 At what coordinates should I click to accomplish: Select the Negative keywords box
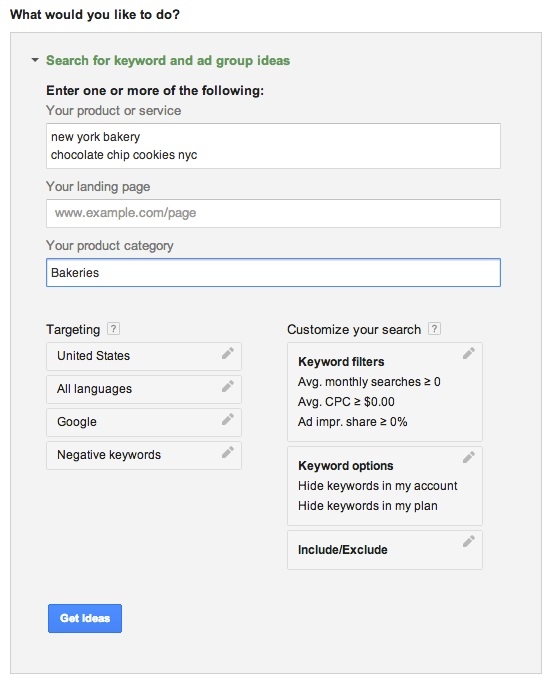tap(144, 455)
